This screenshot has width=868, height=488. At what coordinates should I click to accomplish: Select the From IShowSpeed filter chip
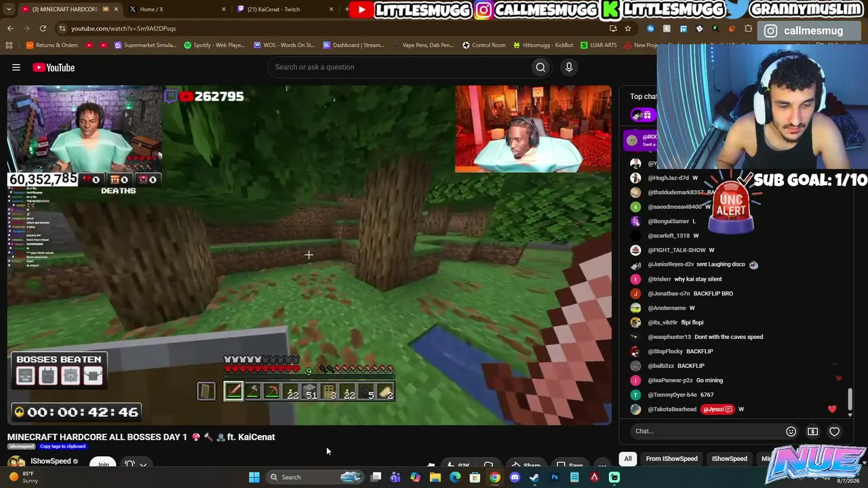click(x=671, y=459)
